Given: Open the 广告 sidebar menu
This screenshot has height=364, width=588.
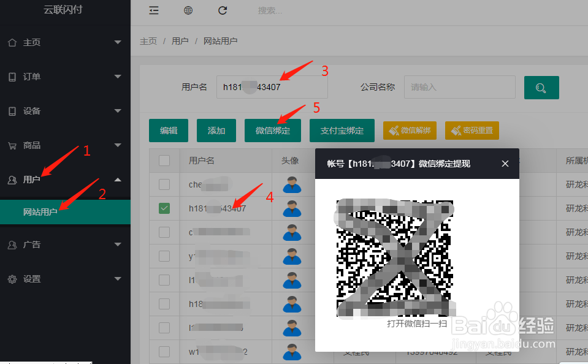Looking at the screenshot, I should pyautogui.click(x=65, y=245).
